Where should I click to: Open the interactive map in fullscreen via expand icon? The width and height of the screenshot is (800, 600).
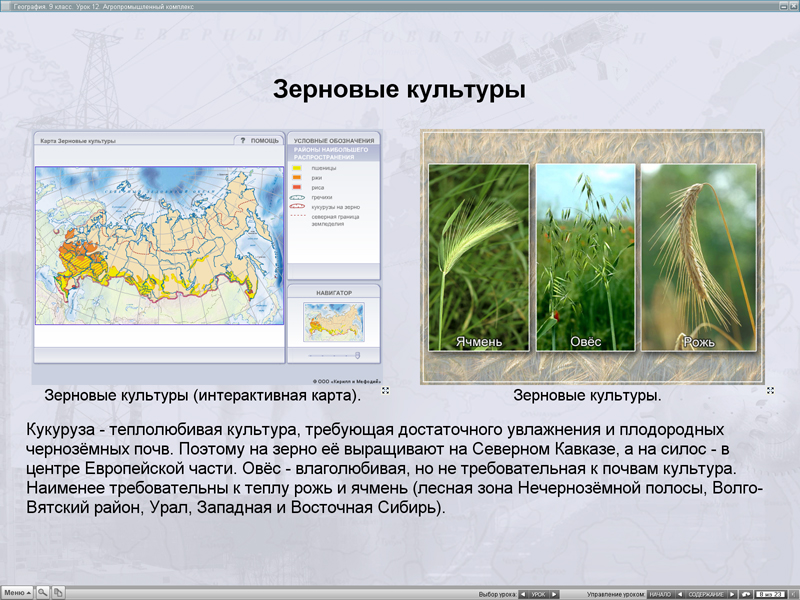[385, 390]
